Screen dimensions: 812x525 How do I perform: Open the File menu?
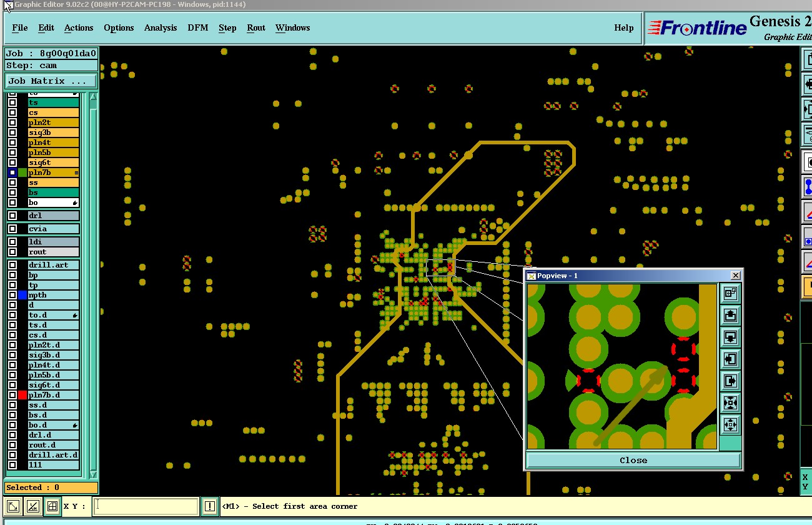[x=20, y=27]
